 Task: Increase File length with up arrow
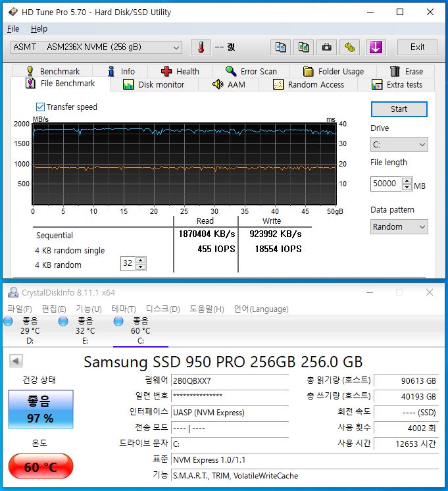[x=407, y=181]
